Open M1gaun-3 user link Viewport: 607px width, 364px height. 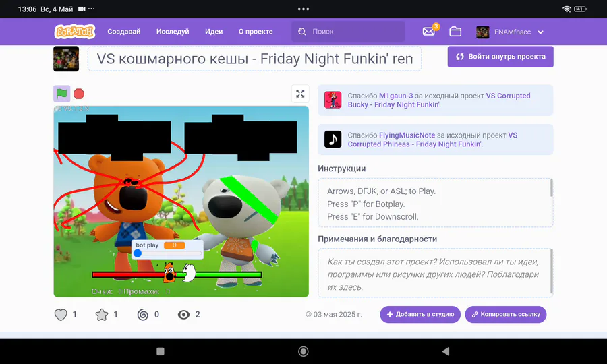[396, 96]
